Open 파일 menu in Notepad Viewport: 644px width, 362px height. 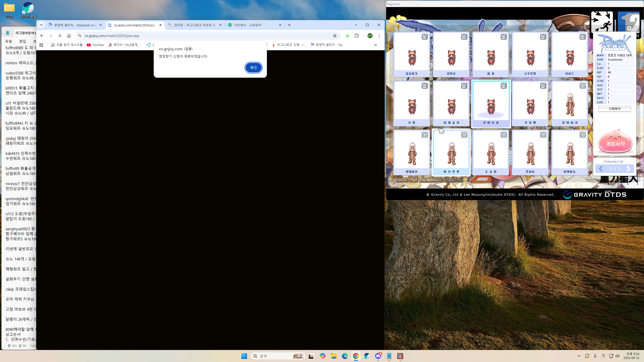point(9,41)
